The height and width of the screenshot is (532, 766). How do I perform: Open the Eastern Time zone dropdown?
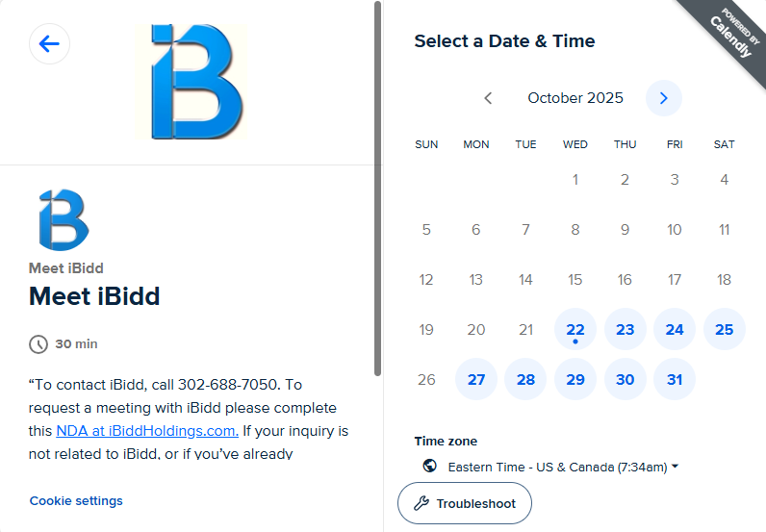(x=563, y=467)
